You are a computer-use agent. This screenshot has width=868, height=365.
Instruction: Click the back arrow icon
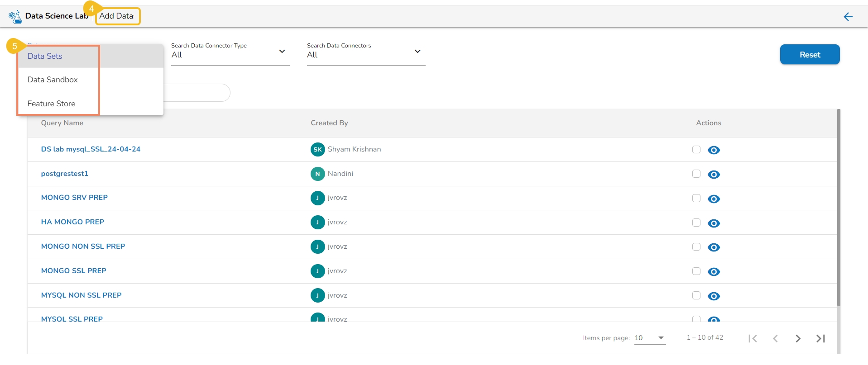848,17
